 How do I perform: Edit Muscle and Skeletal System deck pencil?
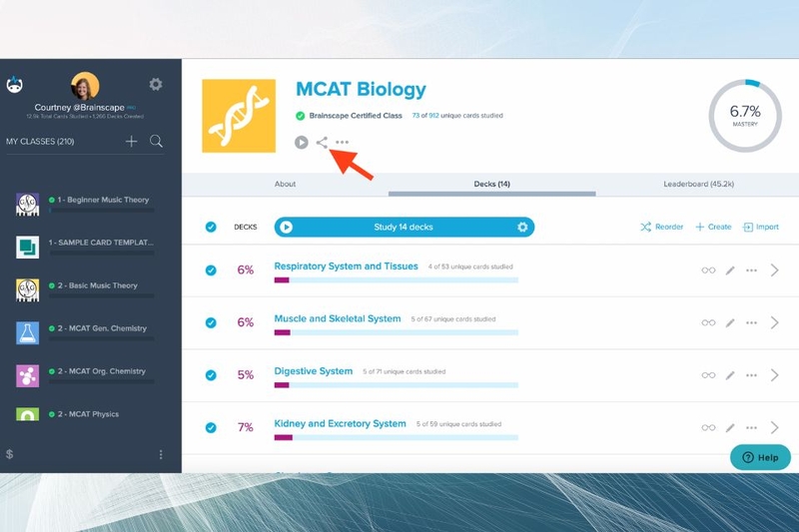click(x=730, y=322)
